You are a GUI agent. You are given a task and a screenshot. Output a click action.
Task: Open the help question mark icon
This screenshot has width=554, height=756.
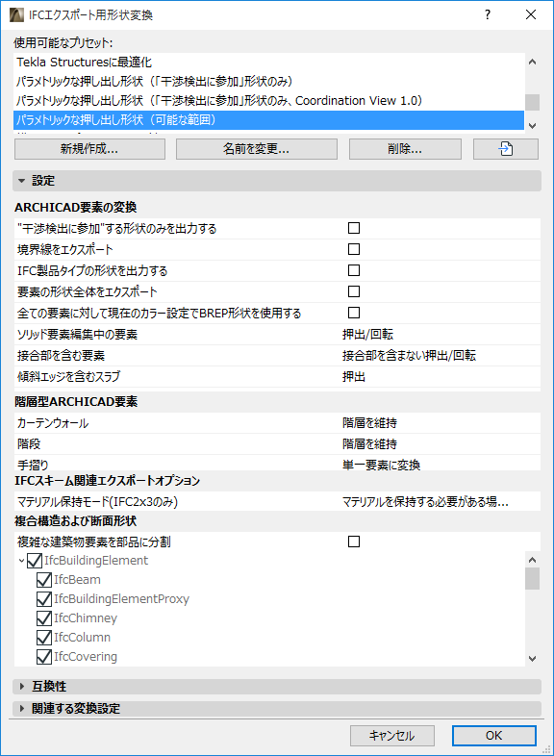click(x=488, y=15)
